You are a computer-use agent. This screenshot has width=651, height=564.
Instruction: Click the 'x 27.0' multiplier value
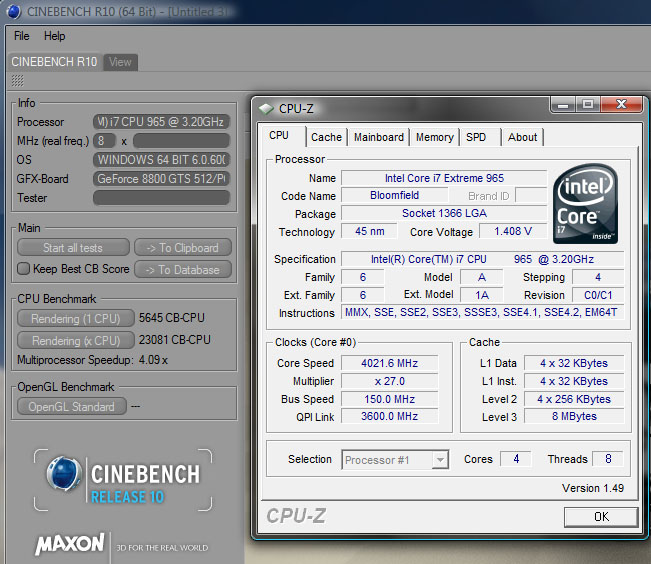[x=389, y=381]
